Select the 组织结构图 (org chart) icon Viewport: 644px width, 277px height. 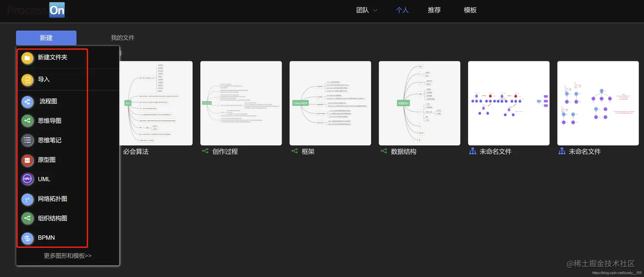pyautogui.click(x=27, y=218)
